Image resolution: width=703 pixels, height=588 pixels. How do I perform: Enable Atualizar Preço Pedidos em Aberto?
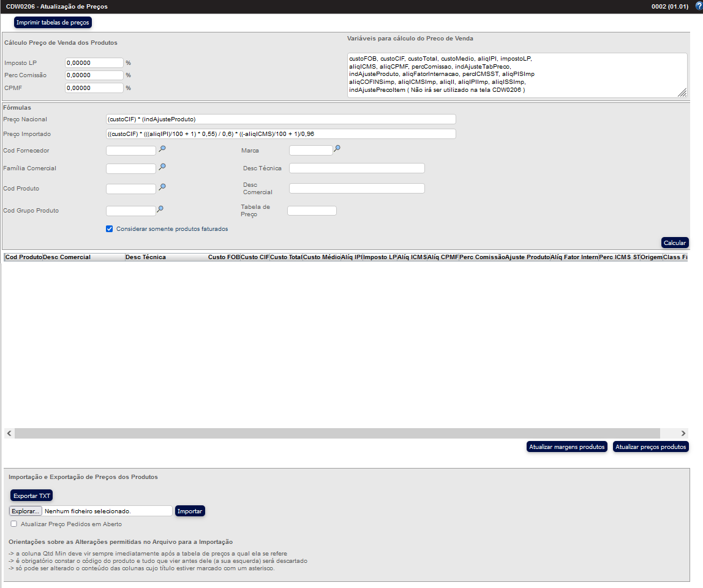(13, 524)
